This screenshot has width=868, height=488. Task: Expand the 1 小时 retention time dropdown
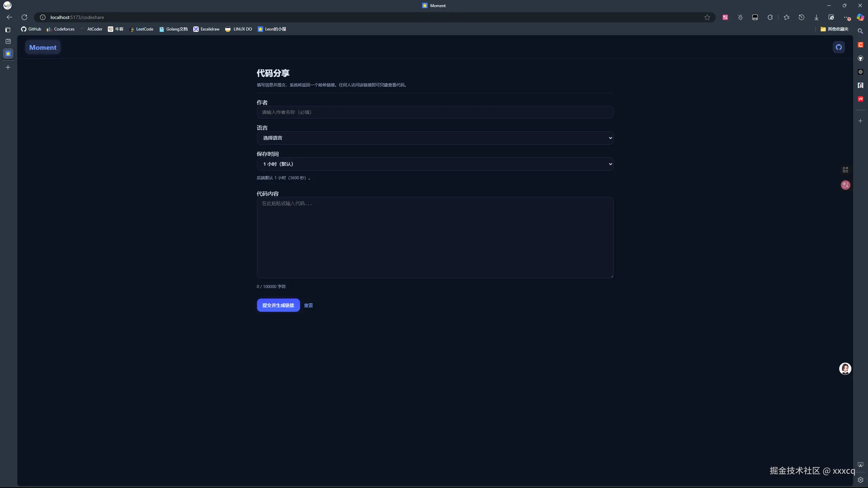pos(435,164)
